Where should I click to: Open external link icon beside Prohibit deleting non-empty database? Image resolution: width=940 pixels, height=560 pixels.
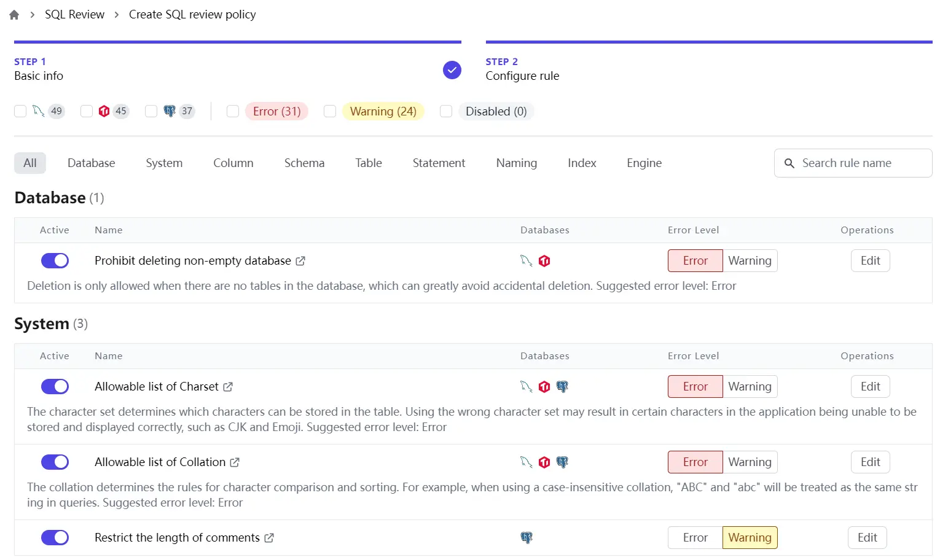click(300, 261)
